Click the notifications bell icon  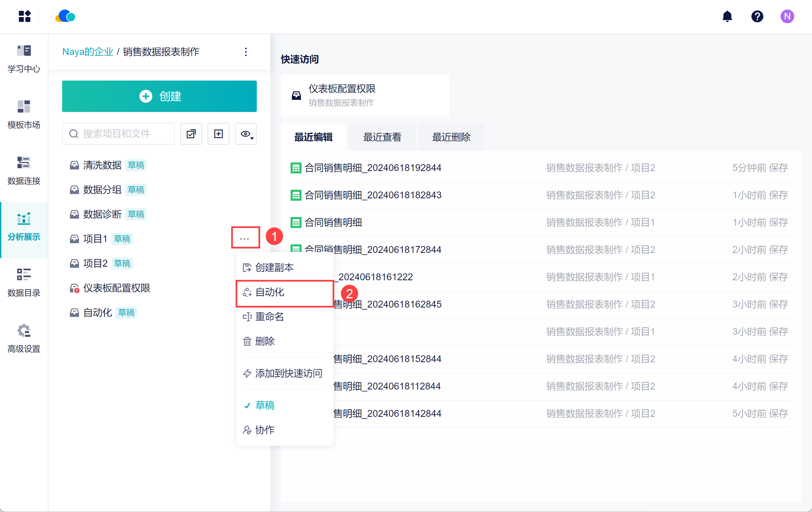[x=727, y=16]
